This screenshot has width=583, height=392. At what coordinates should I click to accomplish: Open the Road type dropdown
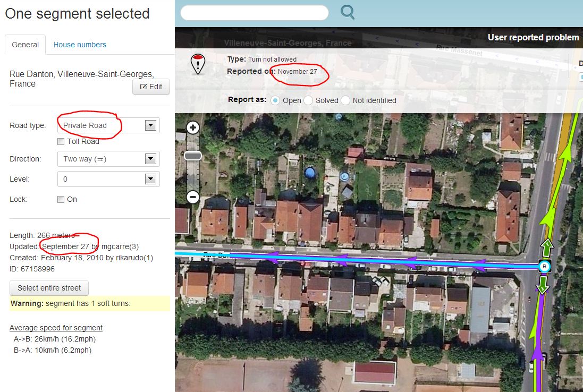point(108,125)
